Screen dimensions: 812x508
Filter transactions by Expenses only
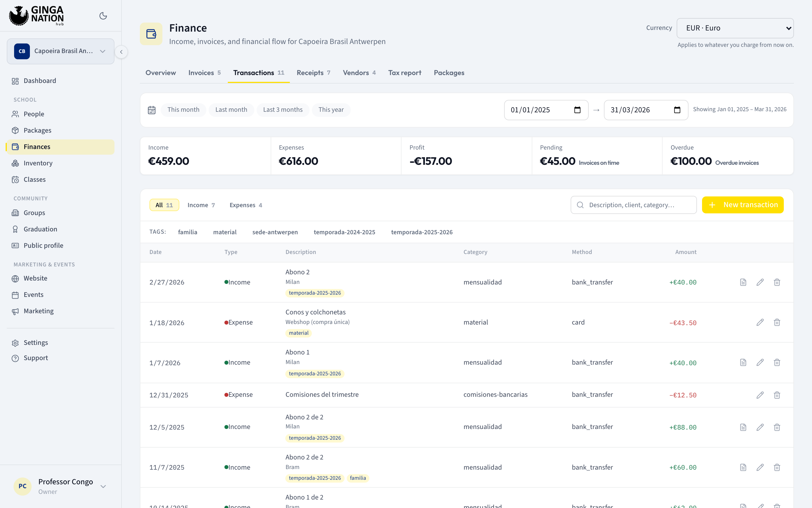pos(246,205)
